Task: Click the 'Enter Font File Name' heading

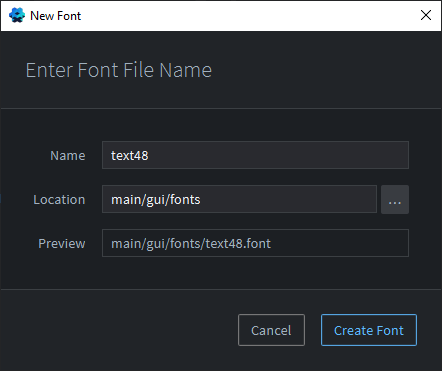Action: 119,70
